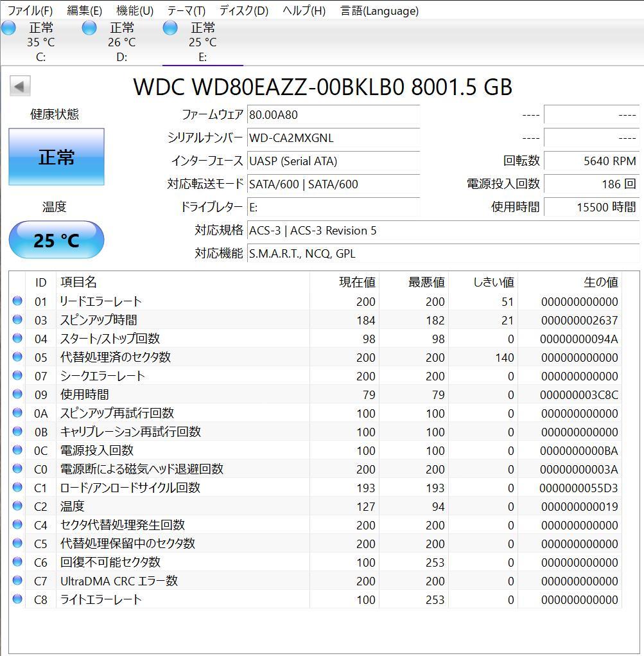Click the status dot next to リードエラーレート

pos(17,301)
